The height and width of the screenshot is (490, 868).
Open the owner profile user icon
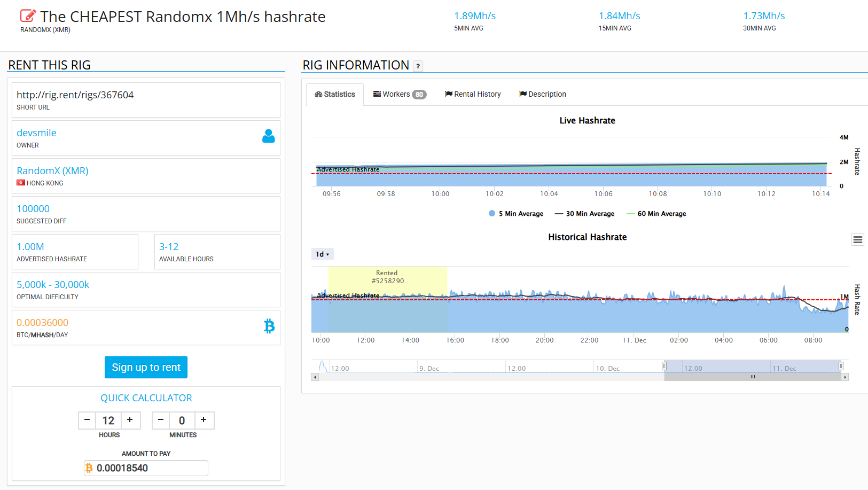coord(269,136)
